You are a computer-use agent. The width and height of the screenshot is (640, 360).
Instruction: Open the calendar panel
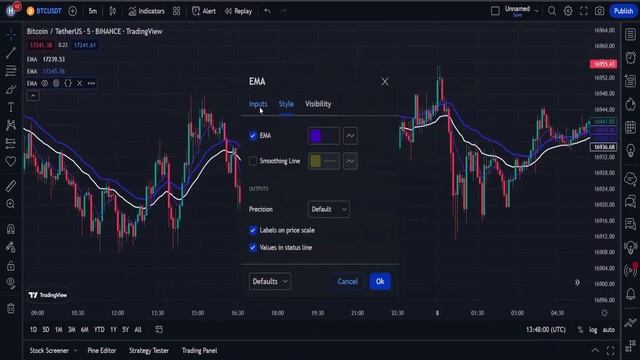(630, 127)
